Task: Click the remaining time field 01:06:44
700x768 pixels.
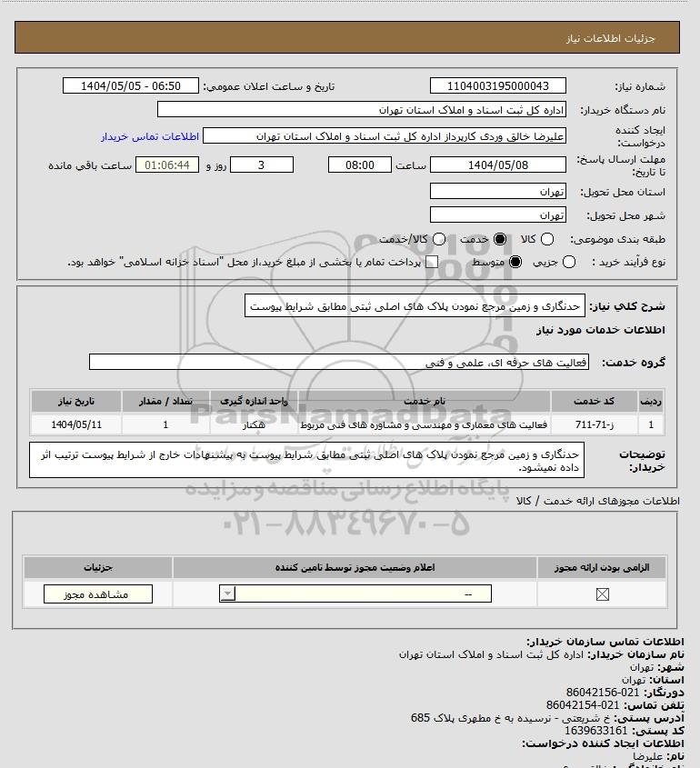Action: pyautogui.click(x=167, y=165)
